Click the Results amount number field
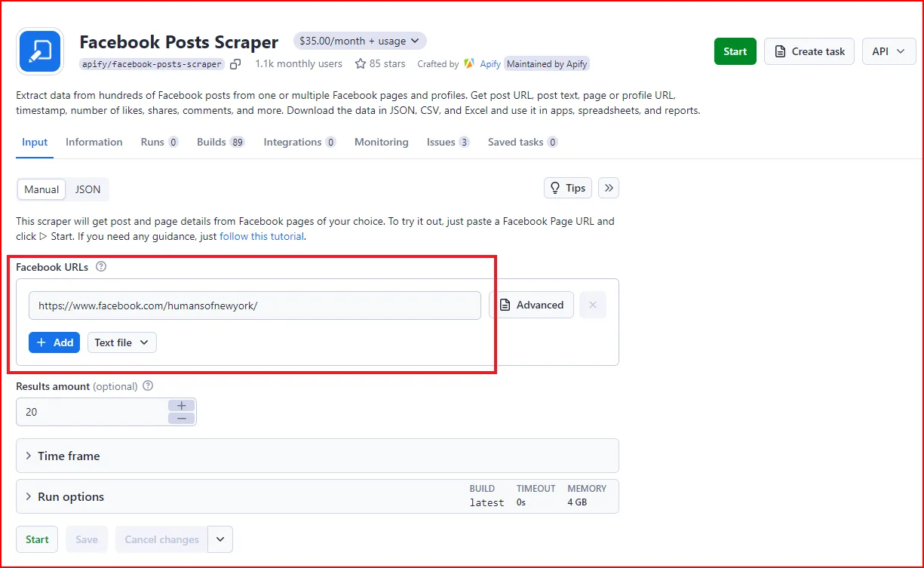924x568 pixels. 92,412
